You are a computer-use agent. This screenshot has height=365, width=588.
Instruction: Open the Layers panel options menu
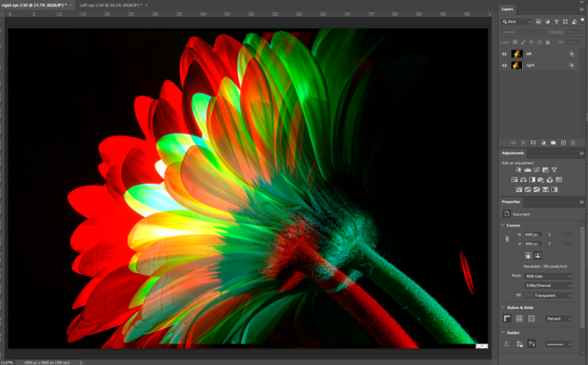tap(582, 9)
